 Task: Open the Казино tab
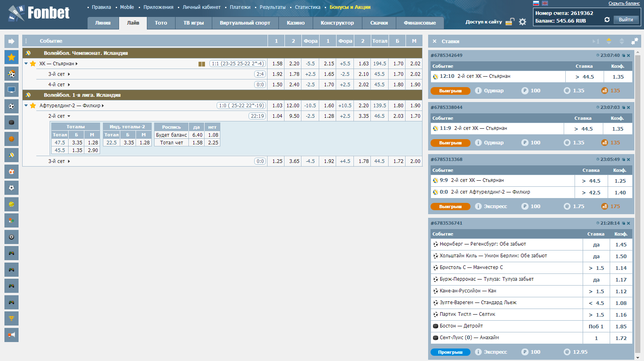point(295,23)
